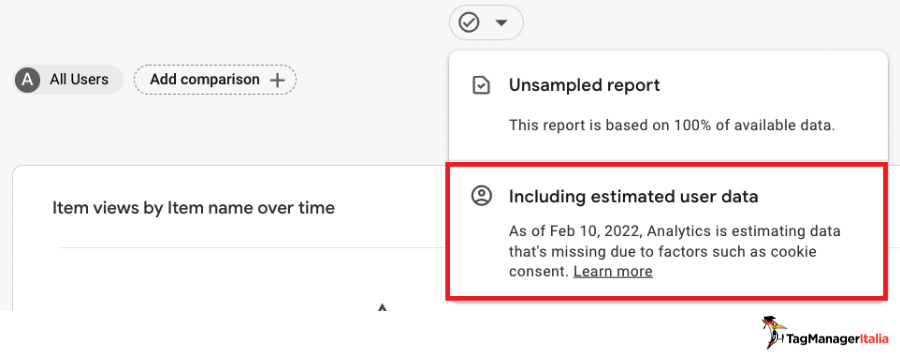Select Including estimated user data heading
The image size is (900, 360).
[634, 196]
